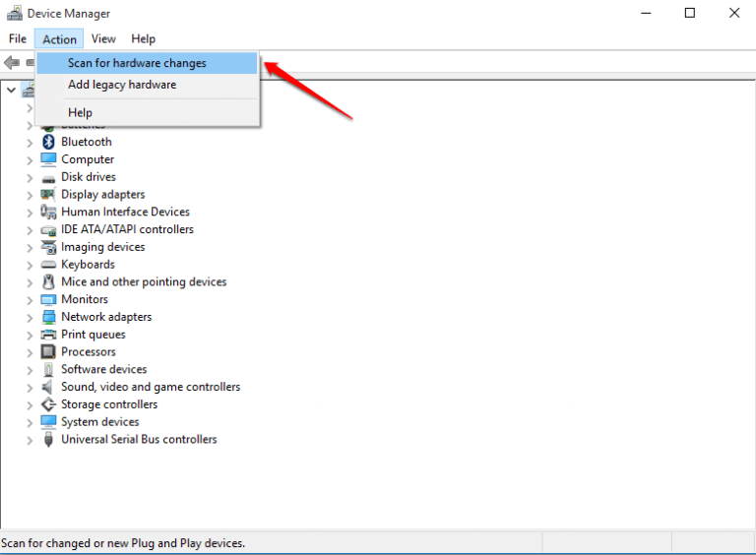This screenshot has width=756, height=555.
Task: Expand the Monitors node
Action: point(30,300)
